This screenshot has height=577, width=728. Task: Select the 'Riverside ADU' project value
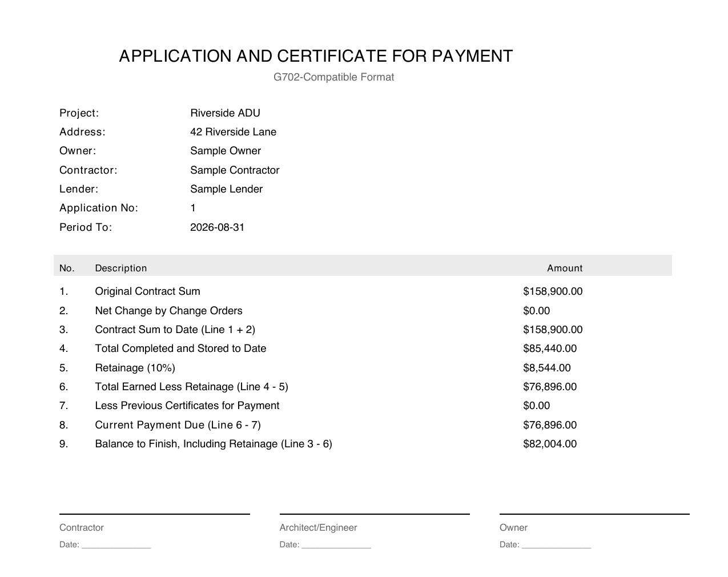[225, 113]
